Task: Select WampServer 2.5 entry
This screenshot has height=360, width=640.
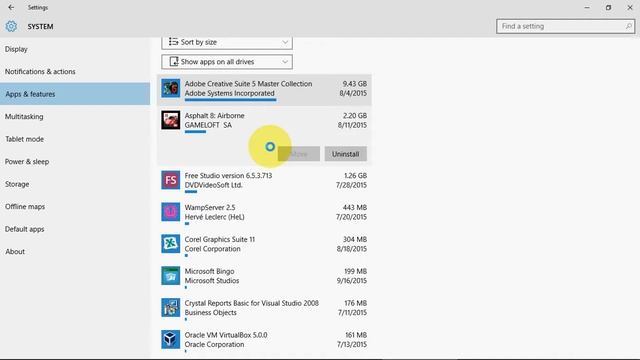Action: coord(264,214)
